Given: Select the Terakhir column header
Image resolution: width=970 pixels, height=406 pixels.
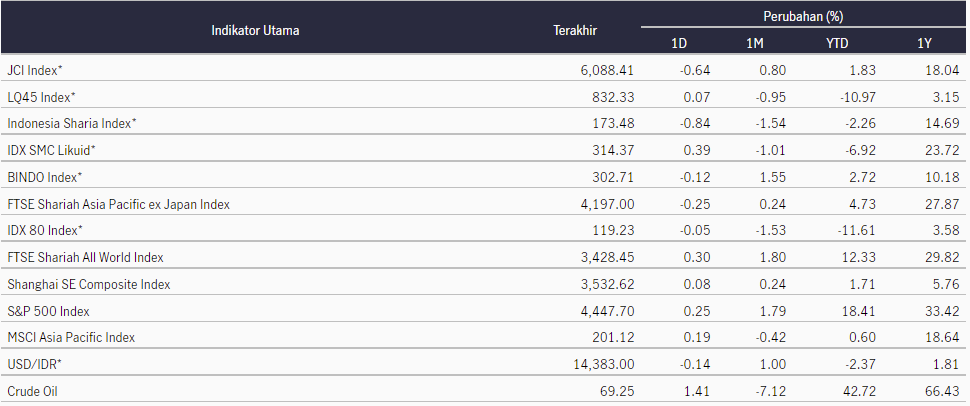Looking at the screenshot, I should coord(575,30).
